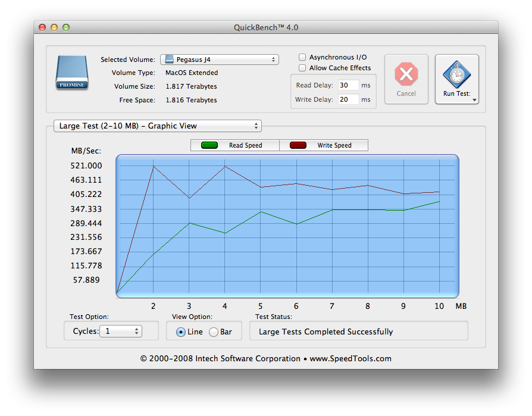Screen dimensions: 532x416
Task: Click the '521.000' y-axis value
Action: [x=86, y=165]
